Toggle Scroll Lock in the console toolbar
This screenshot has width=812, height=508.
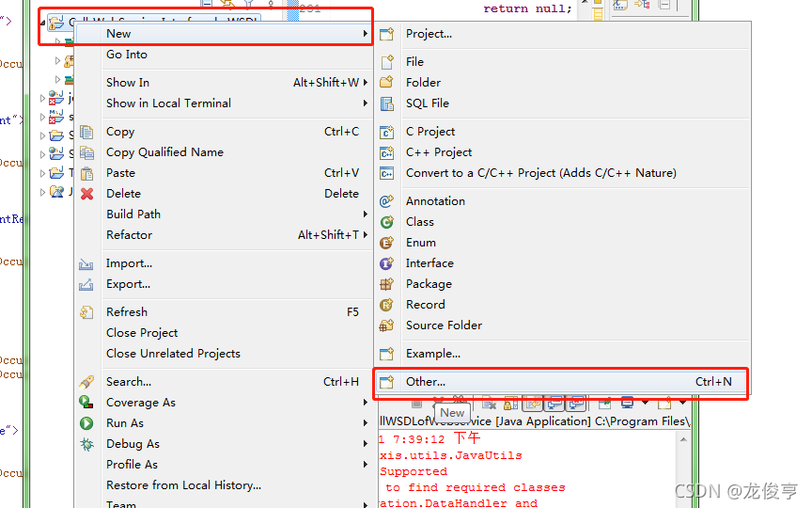tap(510, 404)
